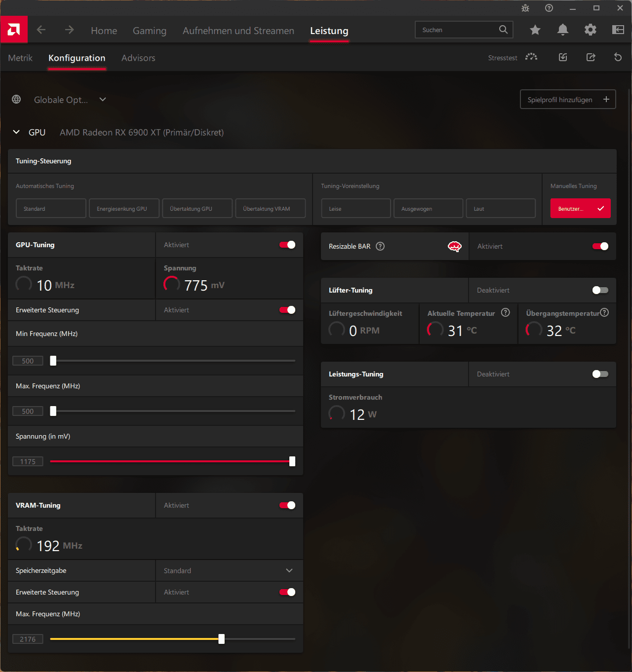
Task: Go forward with the right arrow
Action: pyautogui.click(x=69, y=30)
